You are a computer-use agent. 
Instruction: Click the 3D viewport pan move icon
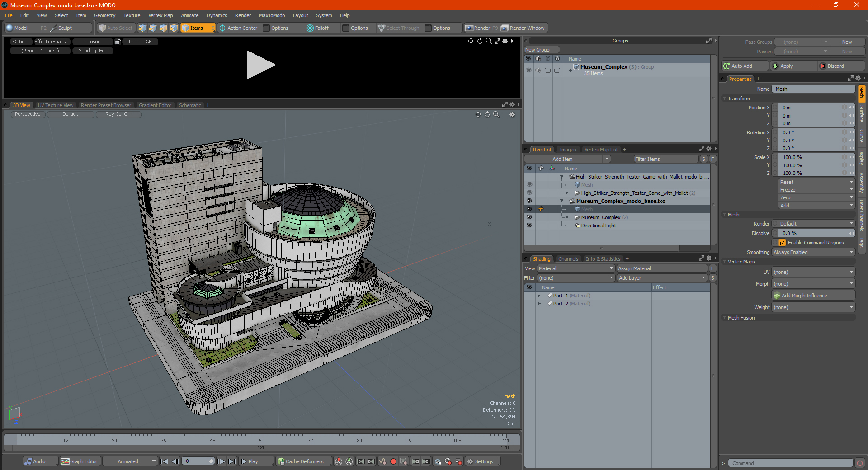click(478, 114)
